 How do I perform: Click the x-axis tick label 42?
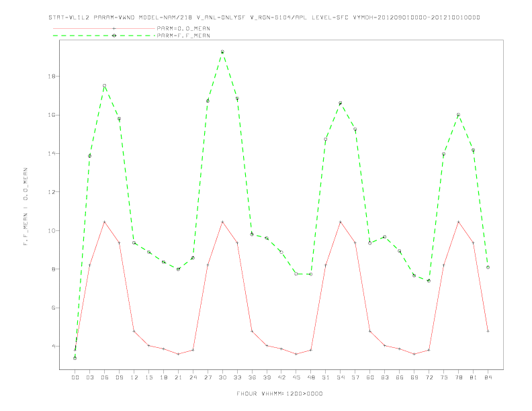pyautogui.click(x=281, y=377)
